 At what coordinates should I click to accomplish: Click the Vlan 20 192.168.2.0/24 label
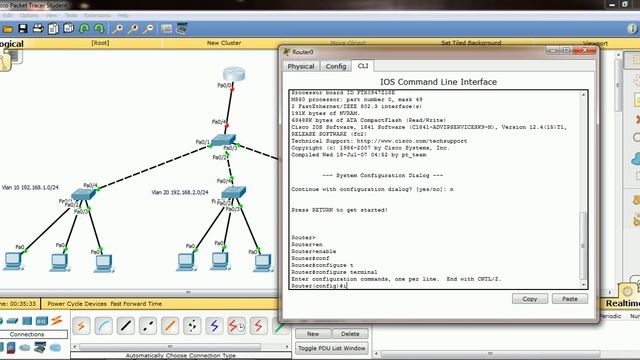180,192
